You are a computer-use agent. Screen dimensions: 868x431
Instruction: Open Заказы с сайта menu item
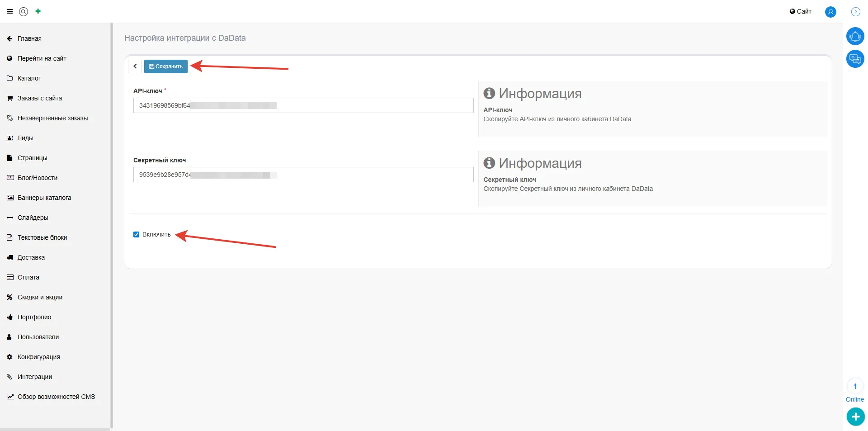39,98
